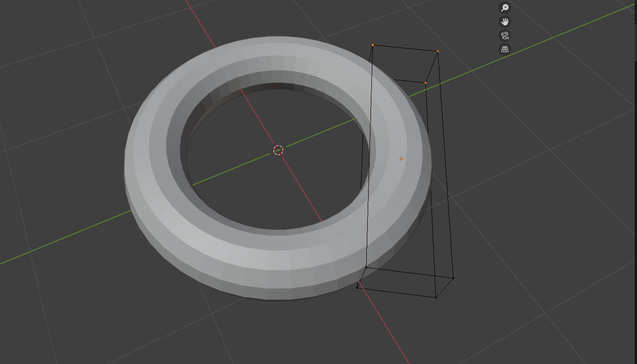Click the 3D cursor at the torus center
The image size is (637, 364).
coord(278,150)
